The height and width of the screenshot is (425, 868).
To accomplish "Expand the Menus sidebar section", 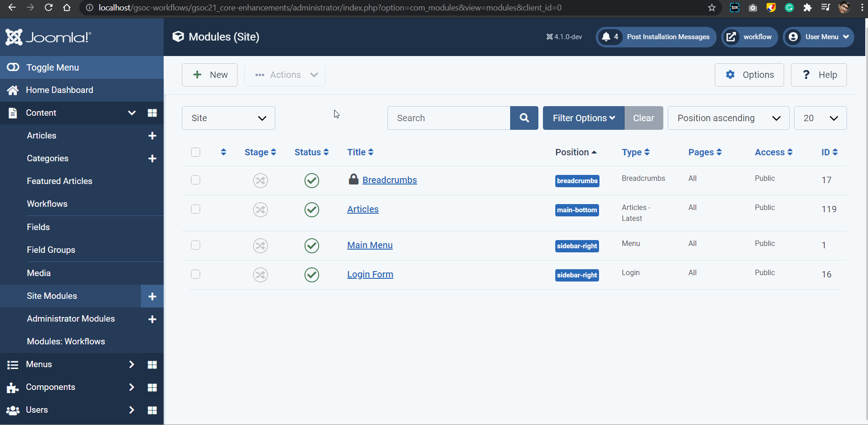I will (x=131, y=364).
